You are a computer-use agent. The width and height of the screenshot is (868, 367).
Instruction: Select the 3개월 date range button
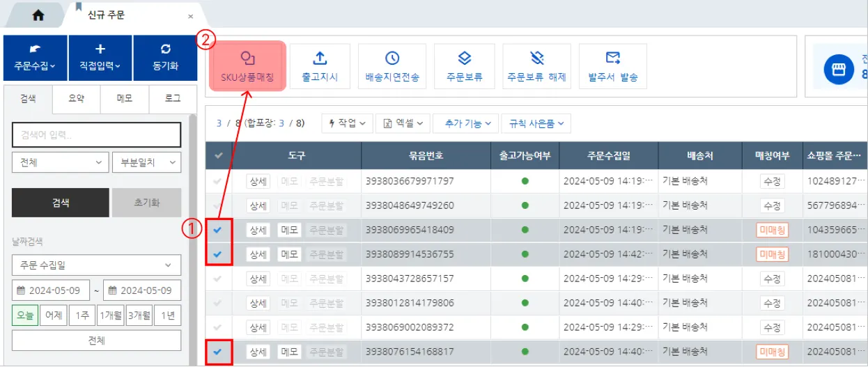pyautogui.click(x=139, y=315)
